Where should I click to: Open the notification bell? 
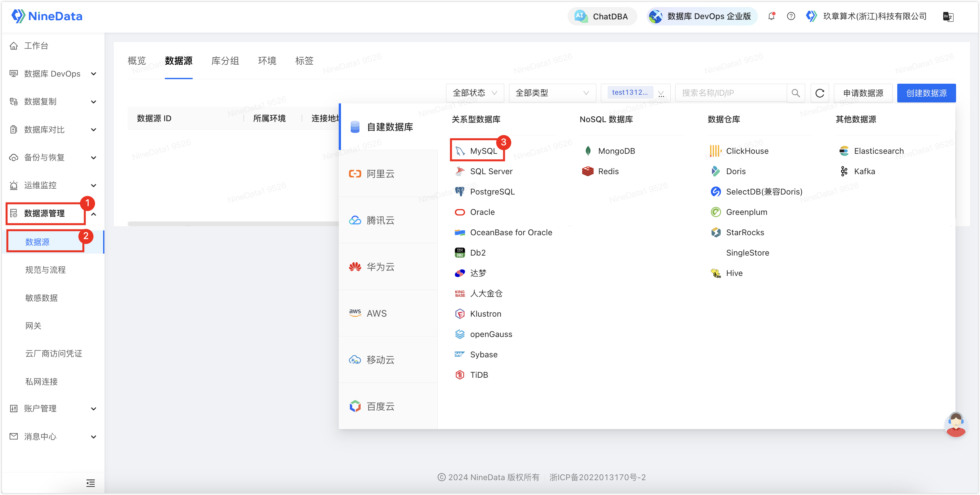[771, 16]
